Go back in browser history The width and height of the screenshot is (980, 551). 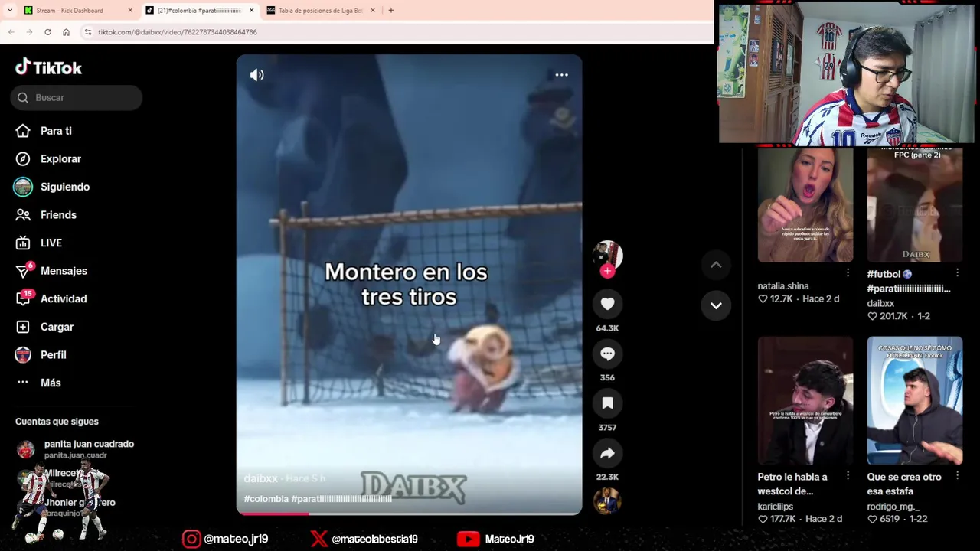[11, 32]
